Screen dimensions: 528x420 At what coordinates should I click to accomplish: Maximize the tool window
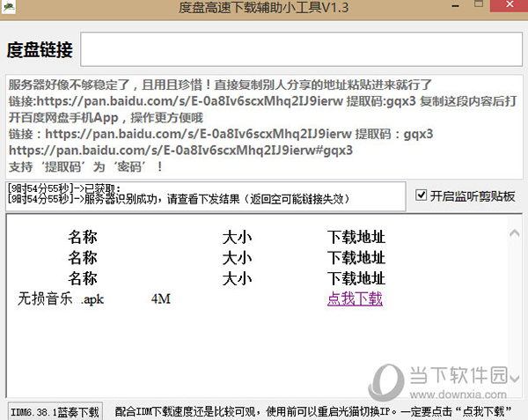[x=479, y=4]
